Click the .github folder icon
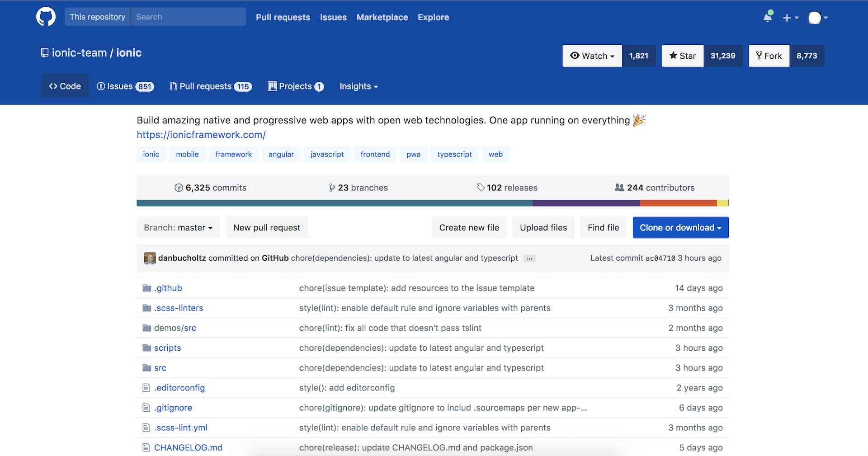 [x=146, y=288]
